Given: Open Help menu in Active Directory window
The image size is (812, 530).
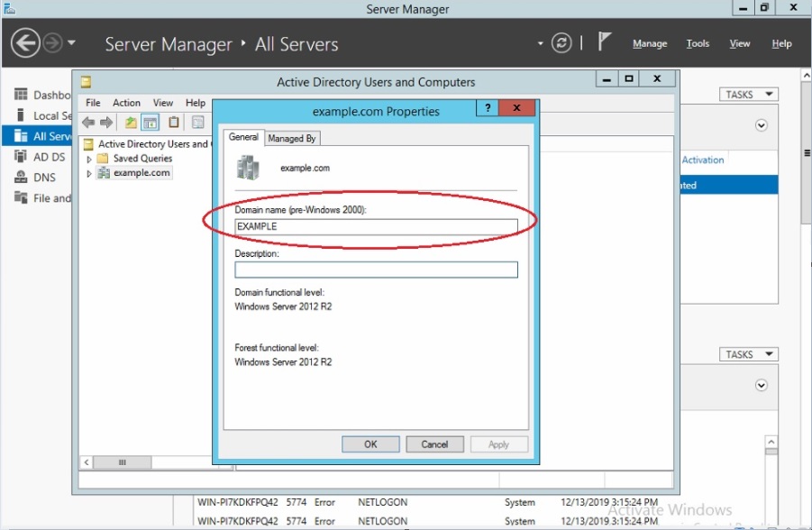Looking at the screenshot, I should coord(196,103).
